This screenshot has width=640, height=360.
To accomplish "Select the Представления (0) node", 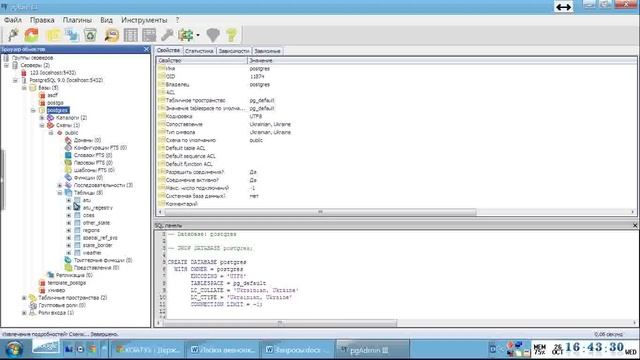I will 96,268.
